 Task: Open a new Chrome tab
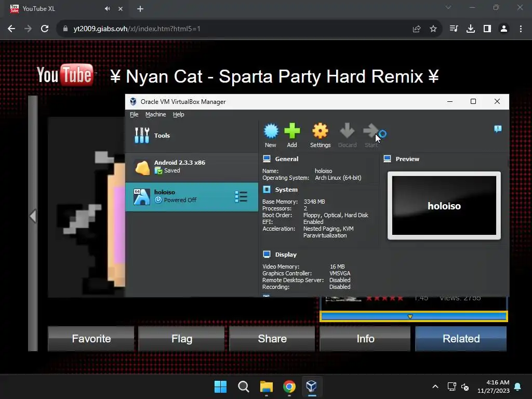(x=140, y=9)
